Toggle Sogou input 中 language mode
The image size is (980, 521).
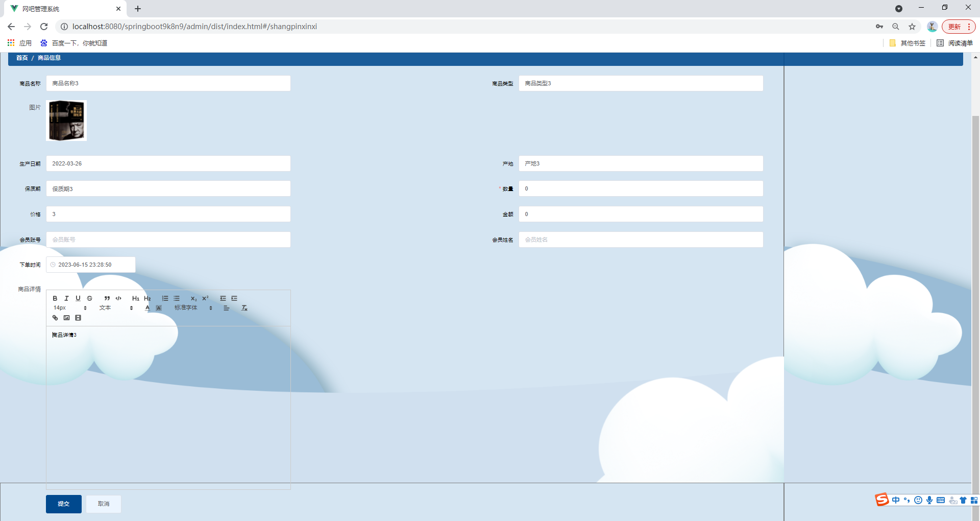[896, 500]
